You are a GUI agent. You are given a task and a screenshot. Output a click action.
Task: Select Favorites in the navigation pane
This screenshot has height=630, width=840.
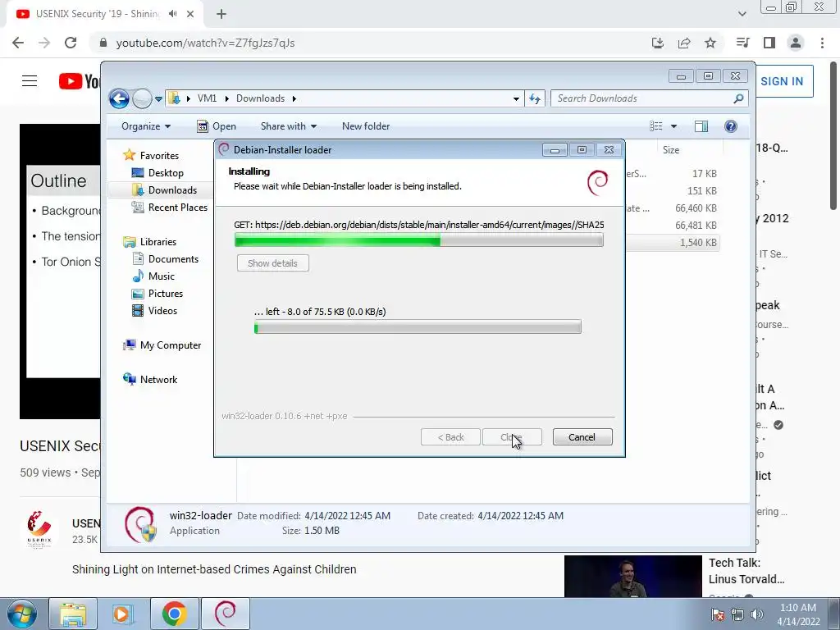tap(159, 156)
